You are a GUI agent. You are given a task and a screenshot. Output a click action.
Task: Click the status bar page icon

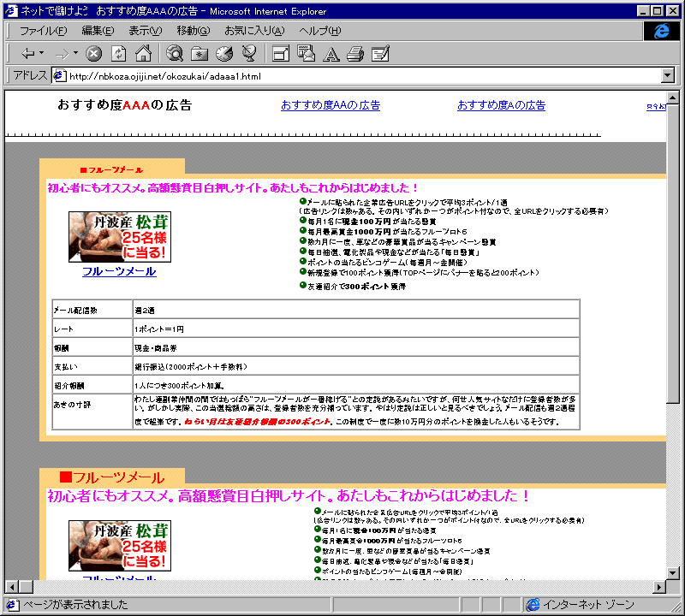pyautogui.click(x=11, y=605)
